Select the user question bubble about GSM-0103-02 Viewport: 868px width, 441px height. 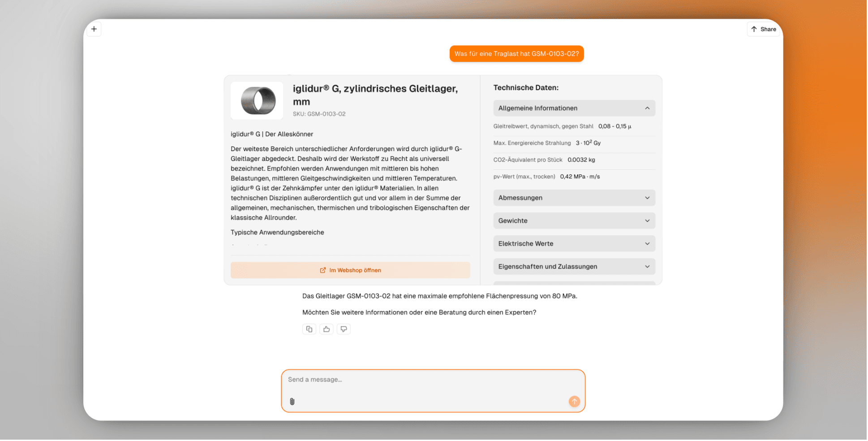coord(516,54)
